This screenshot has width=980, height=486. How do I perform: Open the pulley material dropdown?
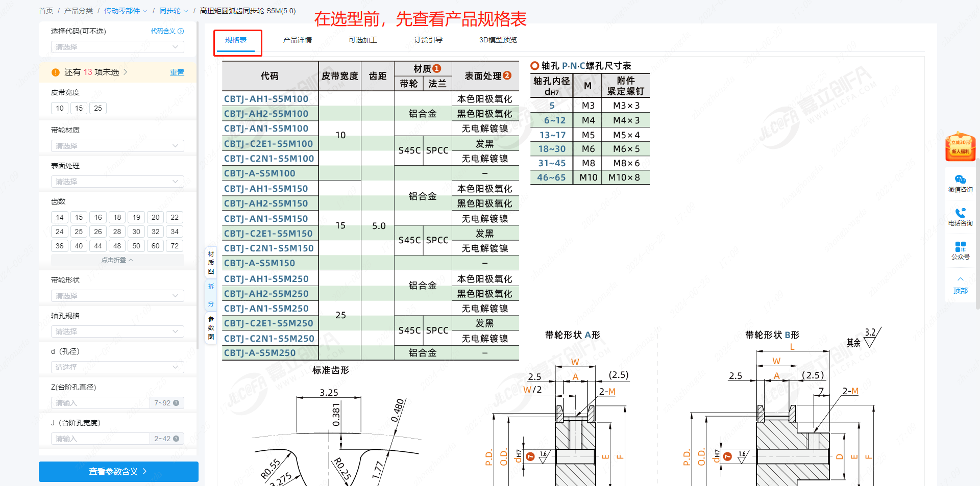[x=117, y=146]
